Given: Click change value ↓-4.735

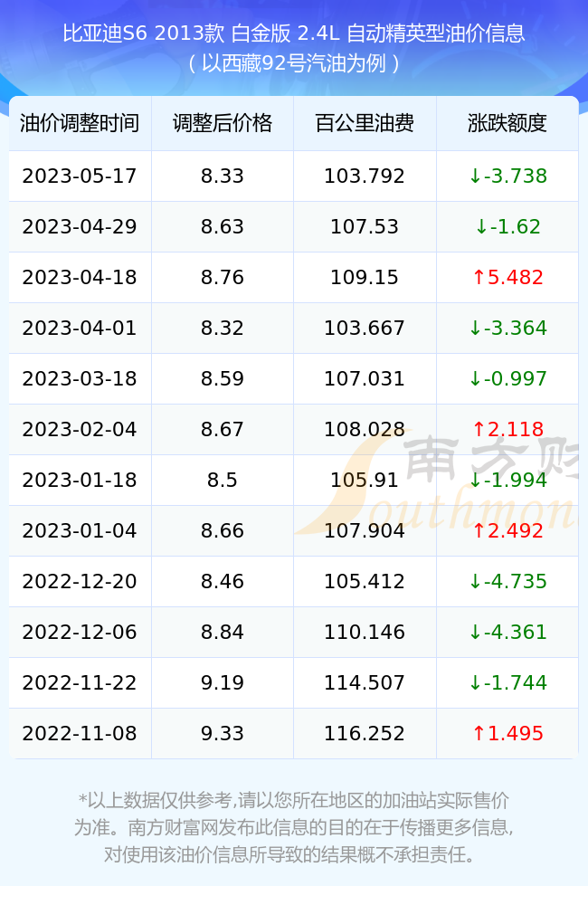Looking at the screenshot, I should (x=507, y=582).
